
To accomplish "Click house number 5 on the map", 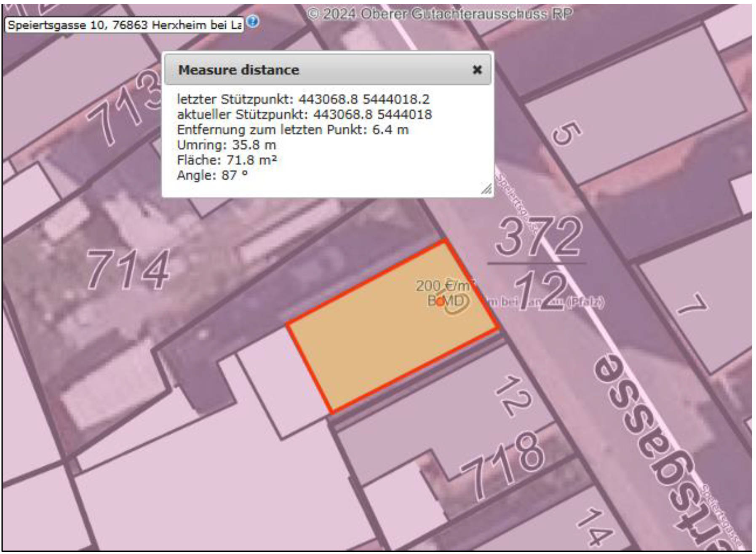I will 567,134.
